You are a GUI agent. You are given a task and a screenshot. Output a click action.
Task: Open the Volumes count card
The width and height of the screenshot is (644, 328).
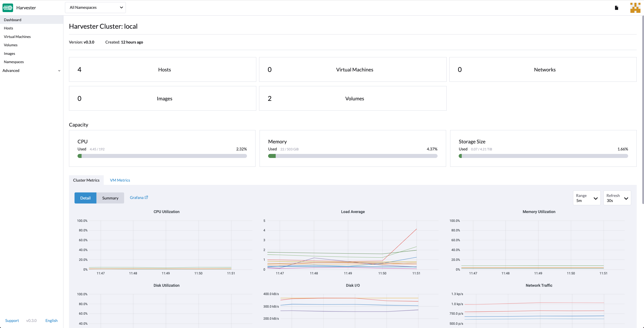pyautogui.click(x=352, y=98)
